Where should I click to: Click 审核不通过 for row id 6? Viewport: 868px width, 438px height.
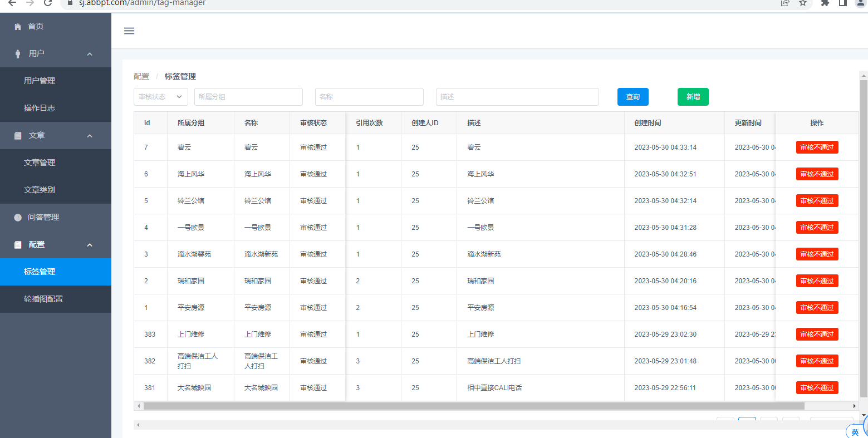(817, 174)
